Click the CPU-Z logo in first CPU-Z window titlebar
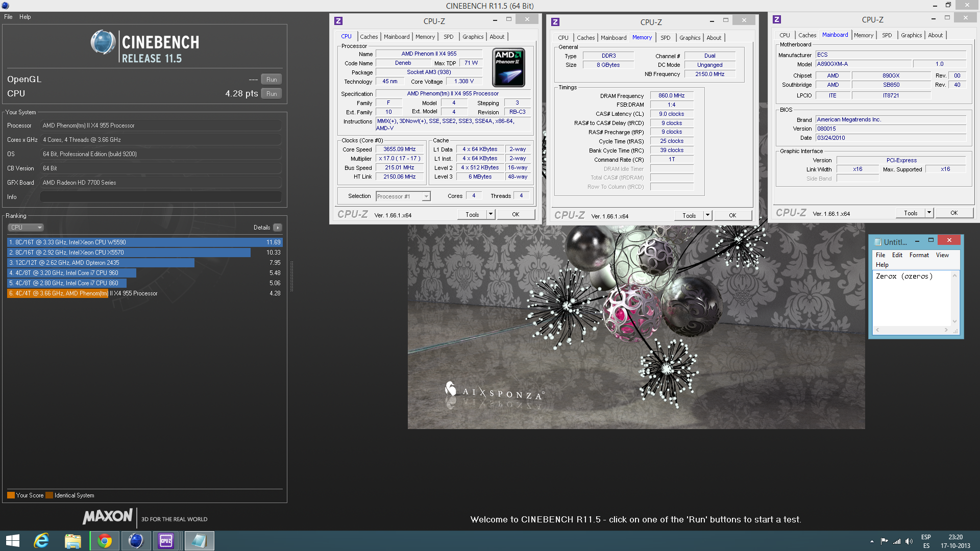Image resolution: width=980 pixels, height=551 pixels. click(x=338, y=21)
